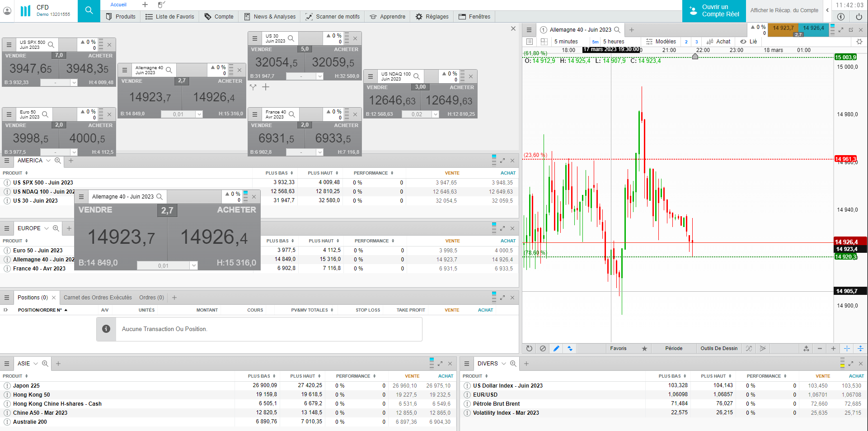
Task: Click the chart refresh icon
Action: point(529,348)
